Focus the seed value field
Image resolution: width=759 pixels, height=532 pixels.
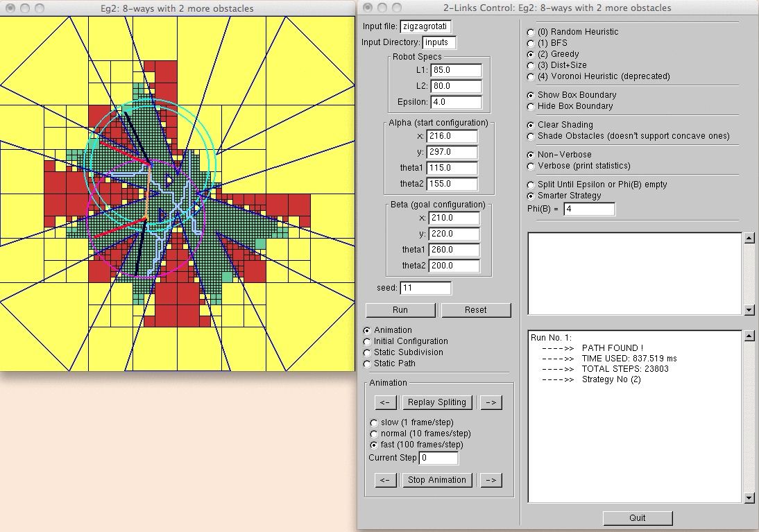click(425, 288)
